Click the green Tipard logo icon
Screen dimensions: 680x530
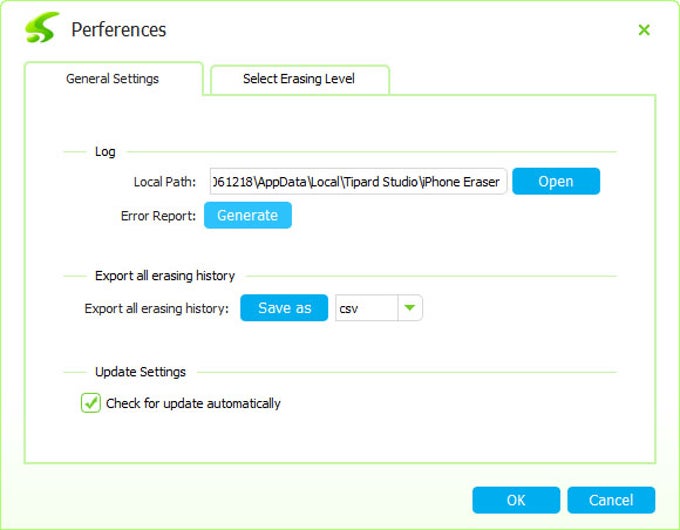(x=42, y=29)
